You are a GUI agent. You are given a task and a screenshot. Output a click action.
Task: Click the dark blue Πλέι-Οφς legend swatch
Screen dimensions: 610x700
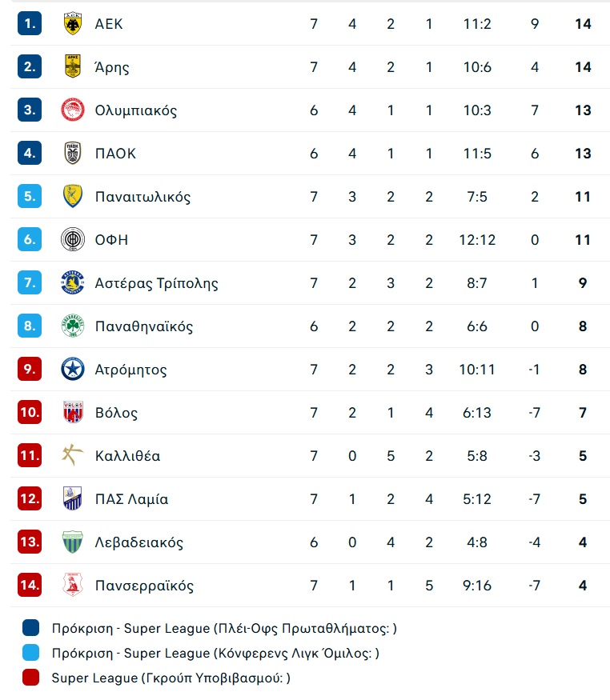(30, 628)
